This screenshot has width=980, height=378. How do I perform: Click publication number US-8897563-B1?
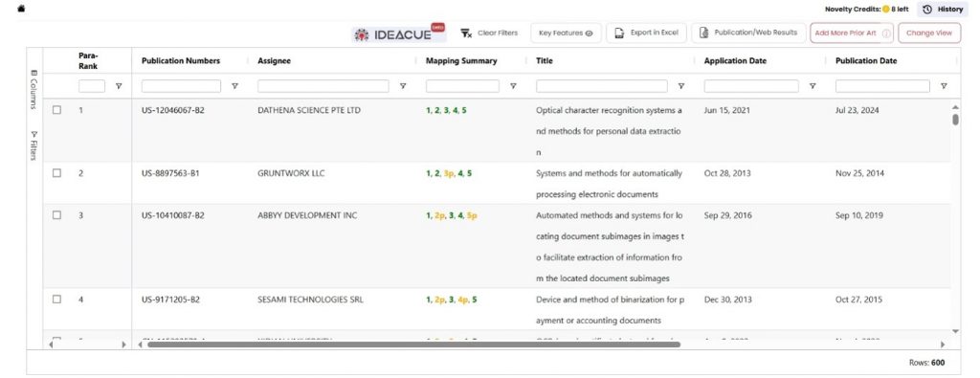(x=170, y=173)
